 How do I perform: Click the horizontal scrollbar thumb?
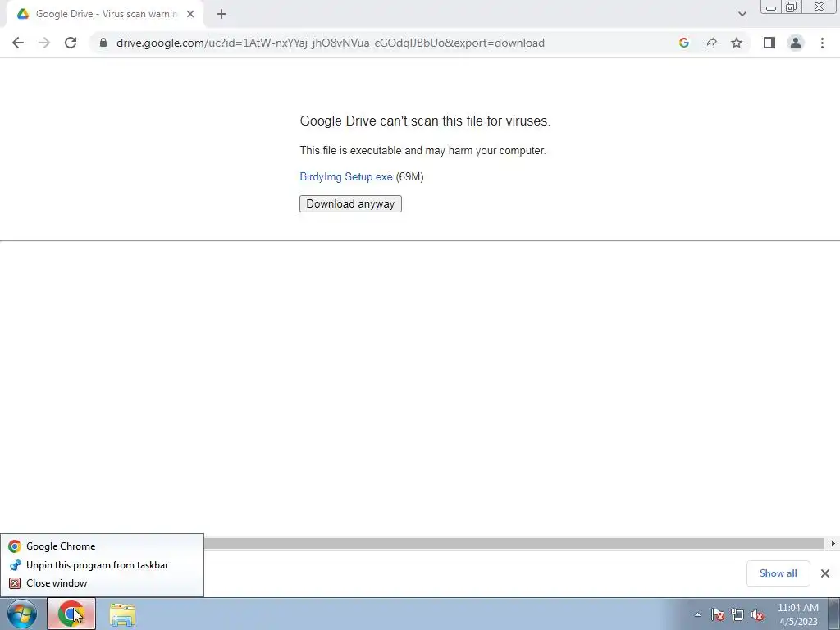tap(514, 544)
